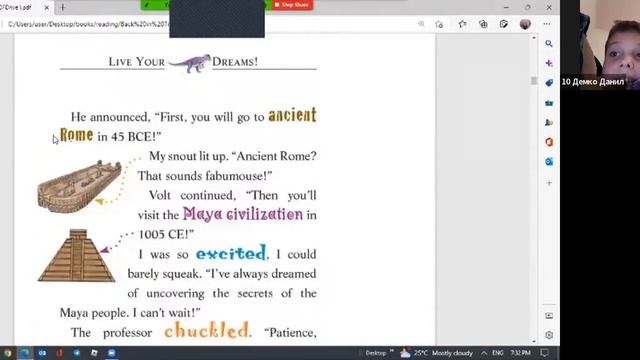
Task: Expand the Desktop toolbar chevron in taskbar
Action: click(392, 351)
